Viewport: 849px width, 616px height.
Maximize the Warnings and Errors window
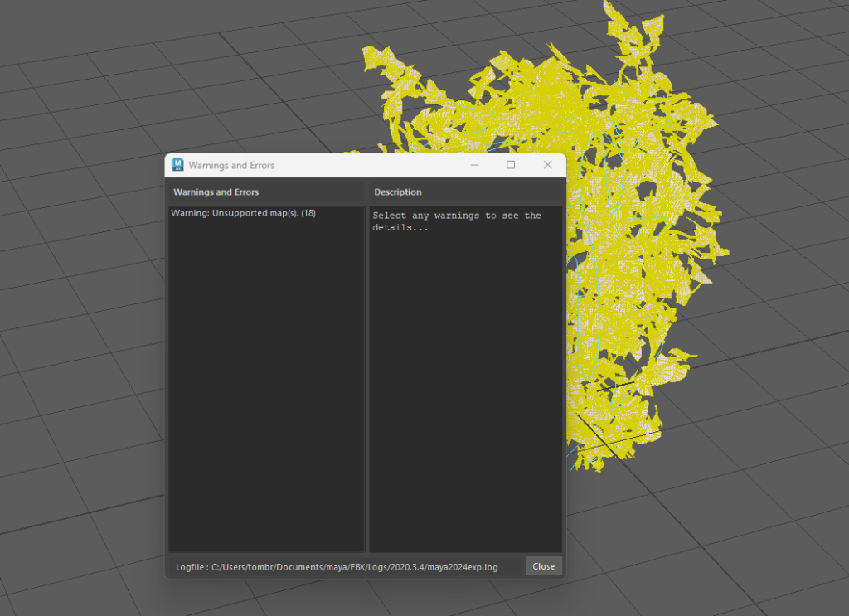coord(511,165)
